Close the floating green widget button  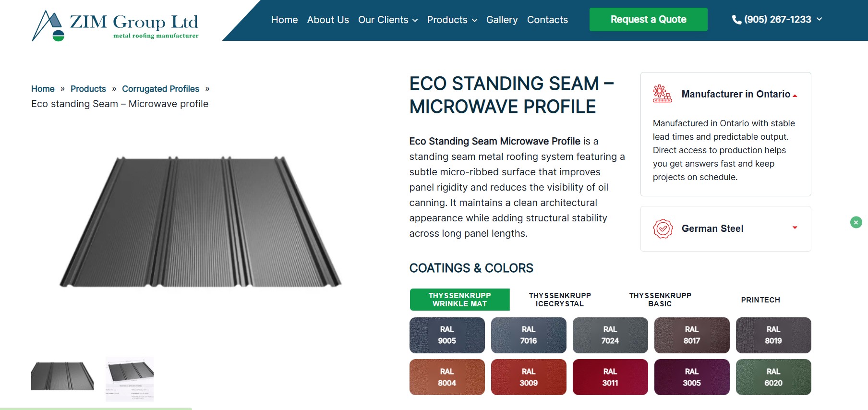(856, 222)
